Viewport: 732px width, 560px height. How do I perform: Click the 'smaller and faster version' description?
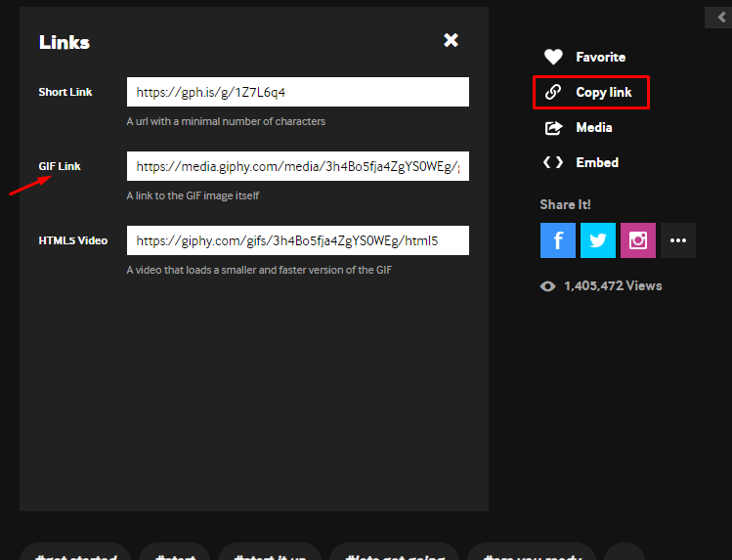(x=259, y=270)
